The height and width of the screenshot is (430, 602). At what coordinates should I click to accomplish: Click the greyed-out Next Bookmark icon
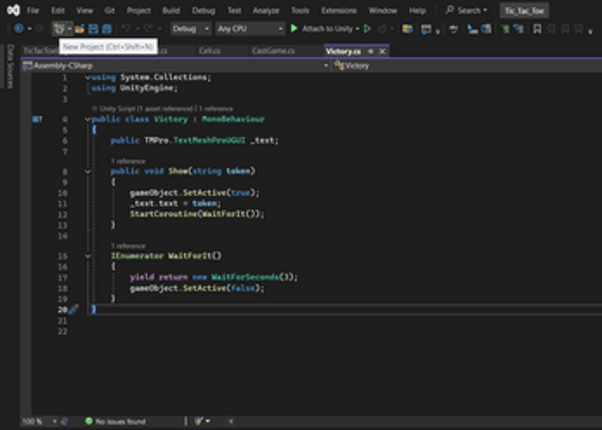coord(565,29)
